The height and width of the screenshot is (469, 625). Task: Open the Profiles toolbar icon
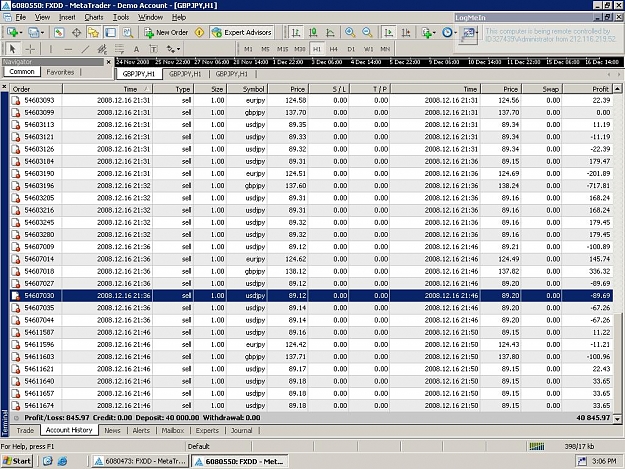tap(35, 32)
